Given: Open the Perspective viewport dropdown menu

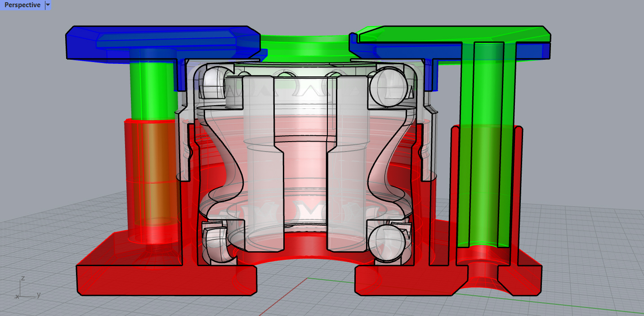Looking at the screenshot, I should click(x=47, y=5).
